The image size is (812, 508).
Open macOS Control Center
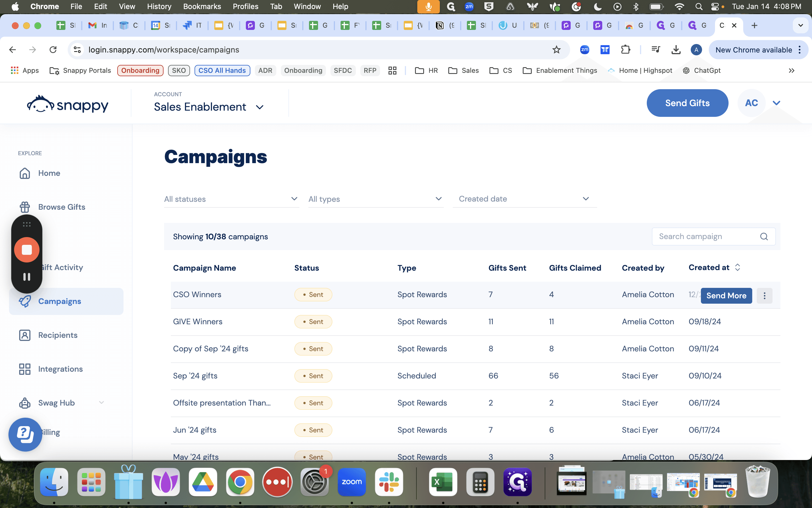click(715, 6)
